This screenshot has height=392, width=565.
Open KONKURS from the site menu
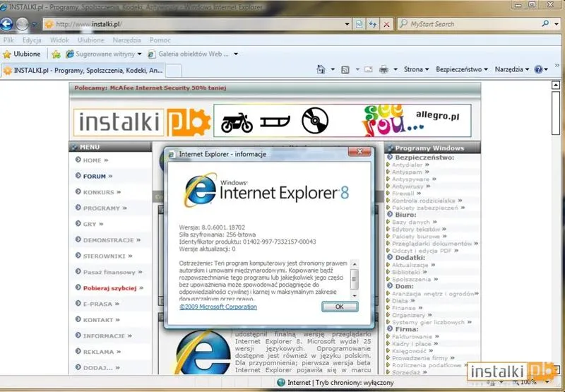[98, 192]
